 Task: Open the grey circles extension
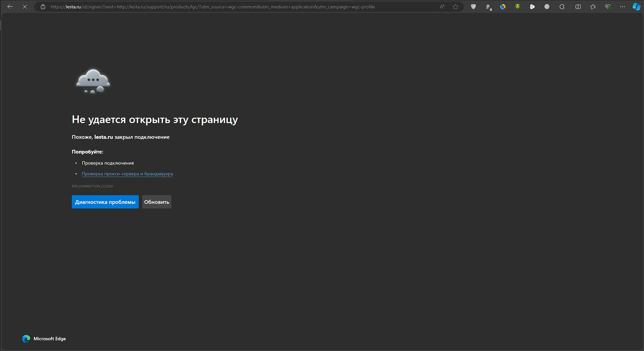[532, 7]
